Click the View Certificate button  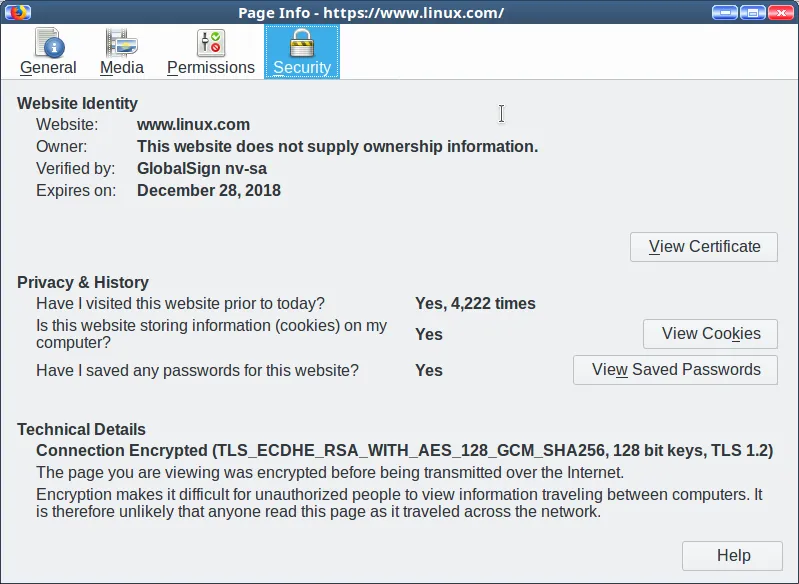point(704,247)
